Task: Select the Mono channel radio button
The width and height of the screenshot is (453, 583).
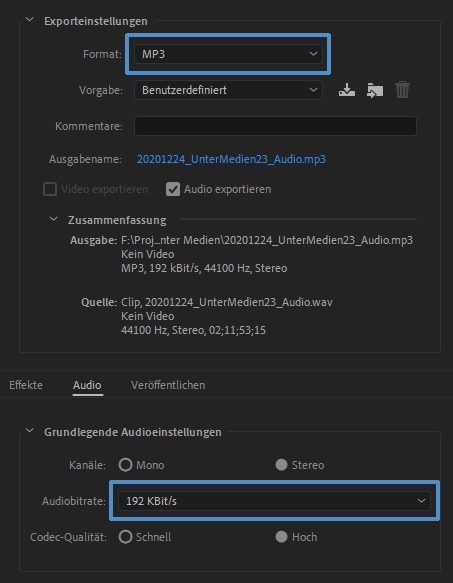Action: [125, 465]
